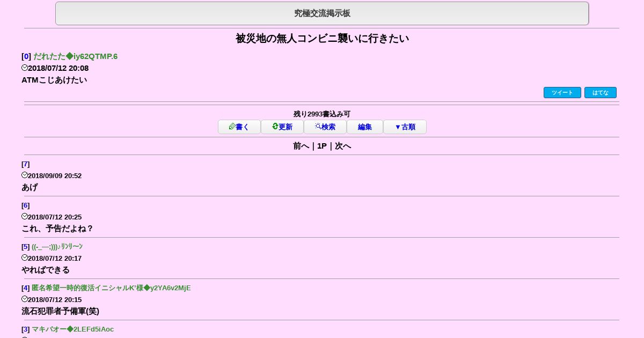This screenshot has width=644, height=338.
Task: Click the はてな bookmark button
Action: [600, 93]
